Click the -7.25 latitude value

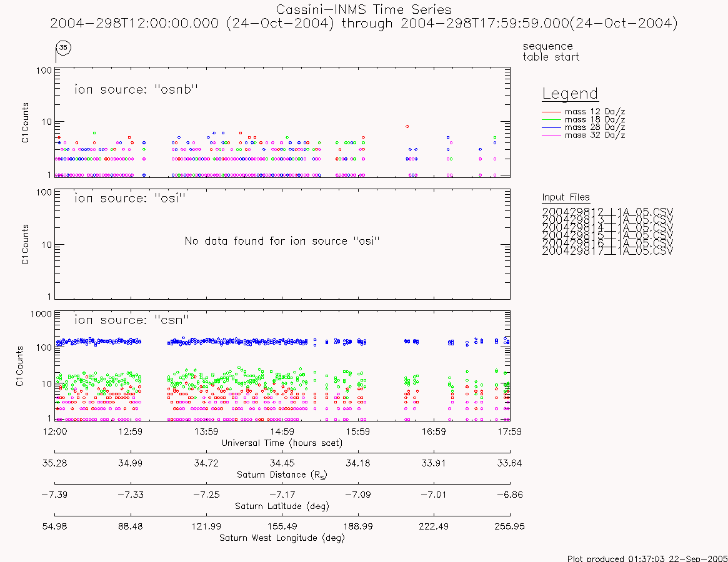[x=206, y=495]
